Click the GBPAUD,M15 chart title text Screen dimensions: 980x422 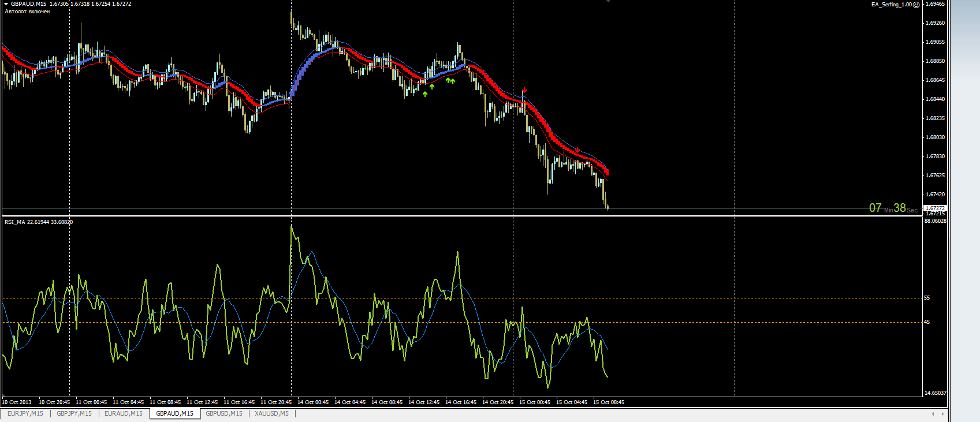coord(29,4)
